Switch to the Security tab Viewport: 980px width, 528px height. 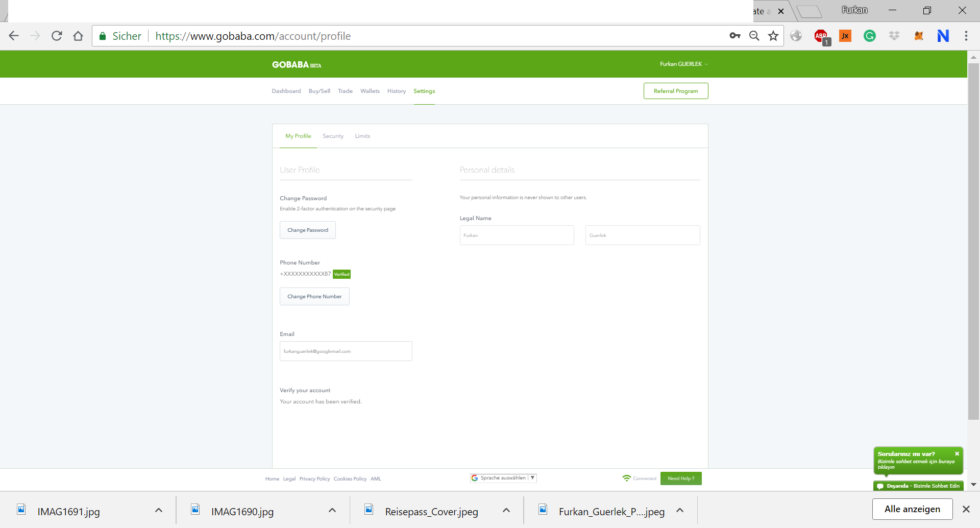[x=333, y=136]
